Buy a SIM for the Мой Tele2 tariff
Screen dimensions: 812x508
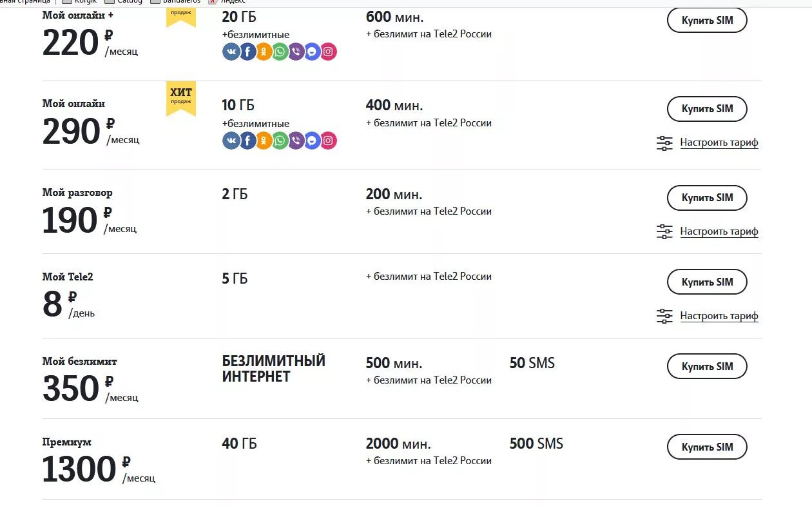point(707,282)
